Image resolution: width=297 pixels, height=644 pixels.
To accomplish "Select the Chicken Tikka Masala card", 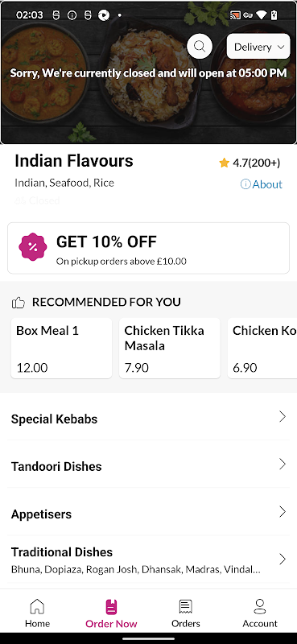I will tap(169, 349).
